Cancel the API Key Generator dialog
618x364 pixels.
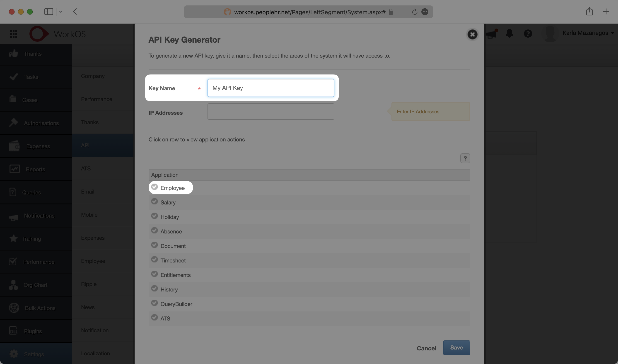pyautogui.click(x=427, y=348)
